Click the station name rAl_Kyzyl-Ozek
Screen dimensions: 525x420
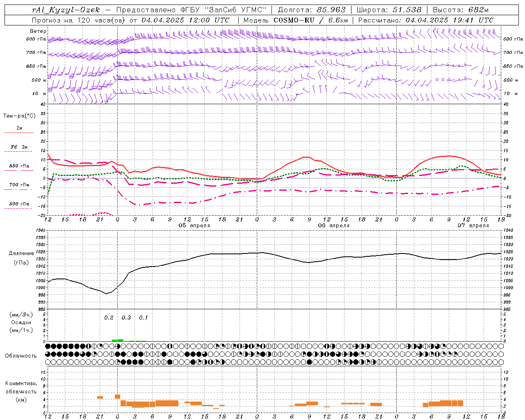coord(66,10)
